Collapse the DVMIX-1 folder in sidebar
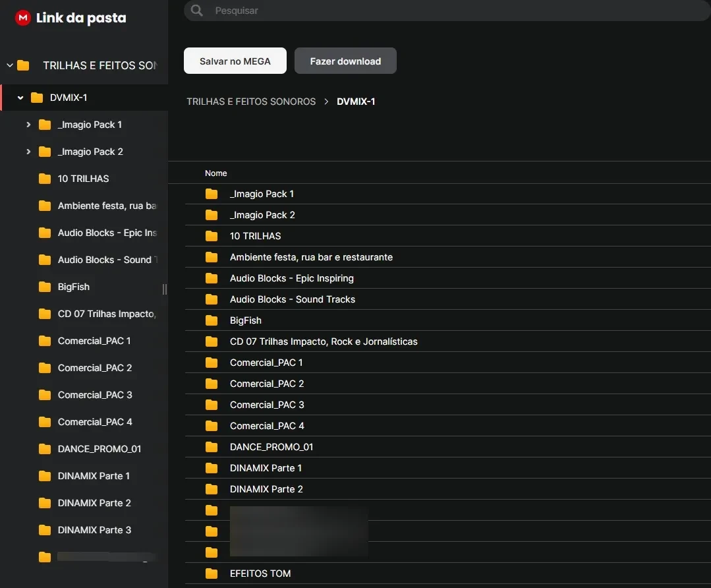This screenshot has height=588, width=711. pos(20,98)
